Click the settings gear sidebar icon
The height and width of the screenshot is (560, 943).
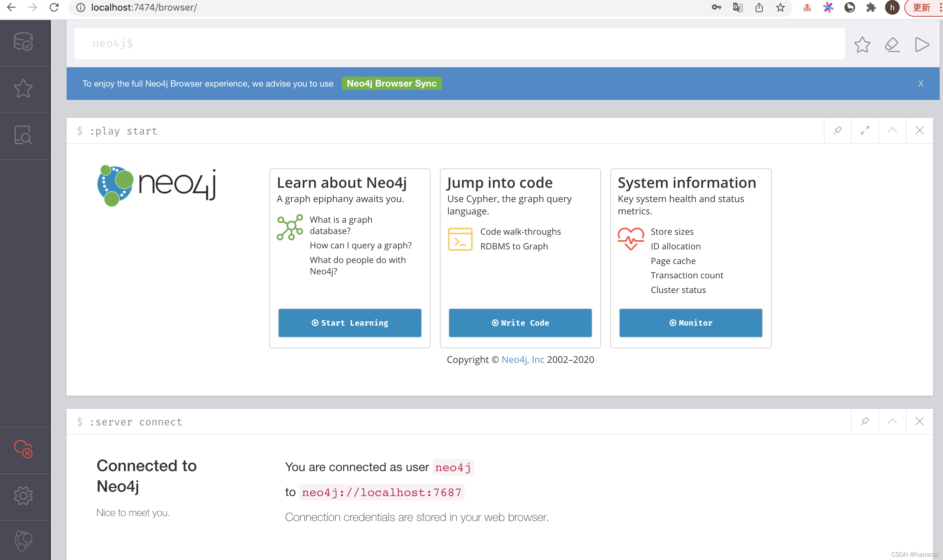(x=24, y=495)
